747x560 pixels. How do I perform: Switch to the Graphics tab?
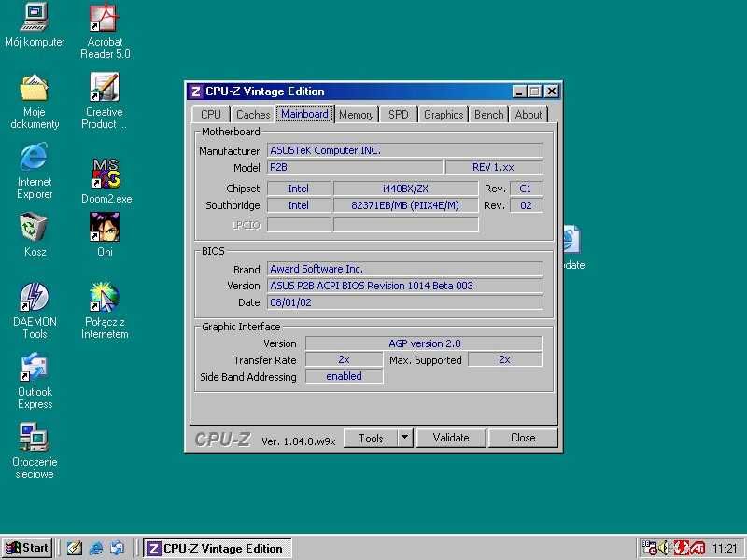pyautogui.click(x=444, y=115)
